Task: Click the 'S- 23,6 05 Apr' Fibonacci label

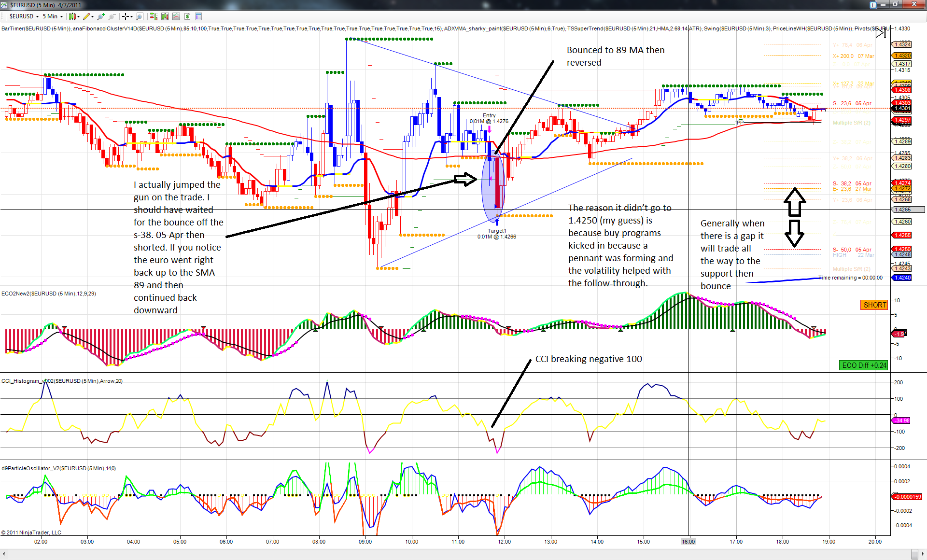Action: tap(852, 103)
